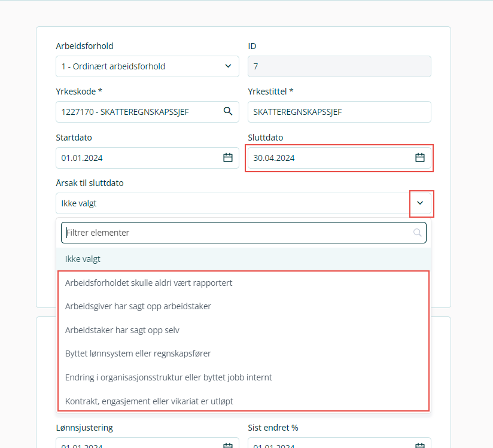
Task: Click the magnifier icon in the filter box
Action: pyautogui.click(x=418, y=233)
